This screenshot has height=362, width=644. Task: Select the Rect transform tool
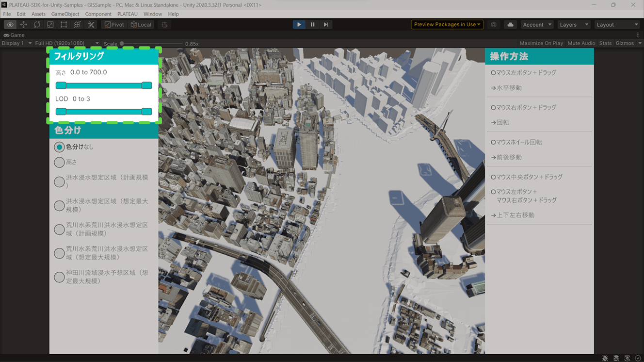(64, 25)
